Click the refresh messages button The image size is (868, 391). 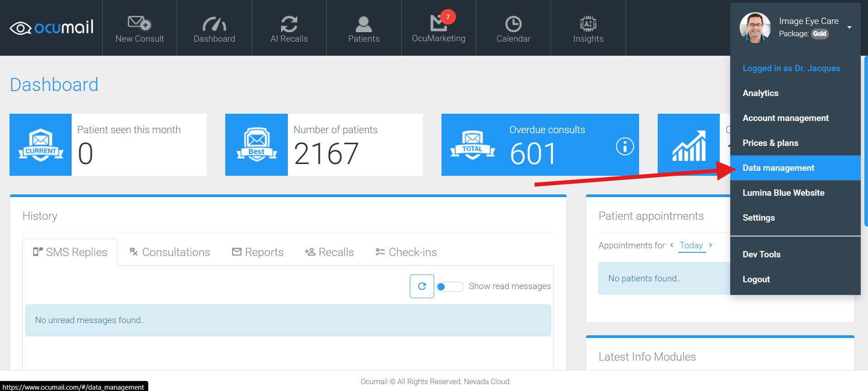pos(422,286)
